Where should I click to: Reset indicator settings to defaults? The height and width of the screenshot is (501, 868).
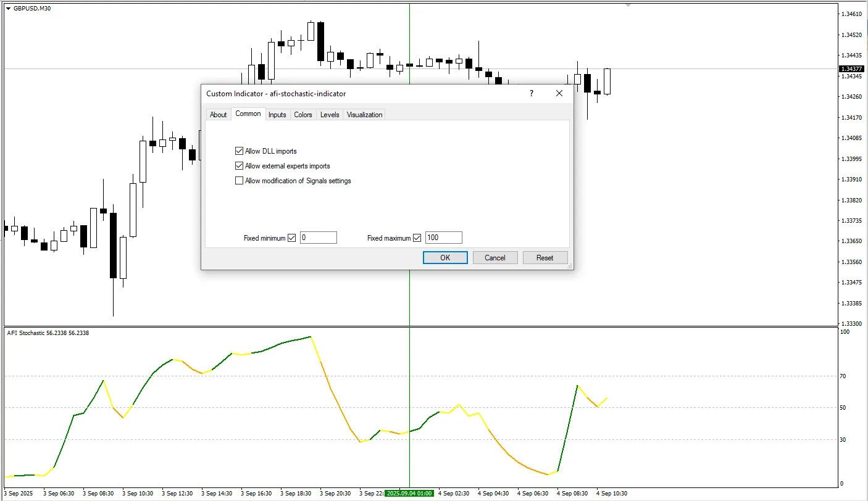(x=545, y=257)
